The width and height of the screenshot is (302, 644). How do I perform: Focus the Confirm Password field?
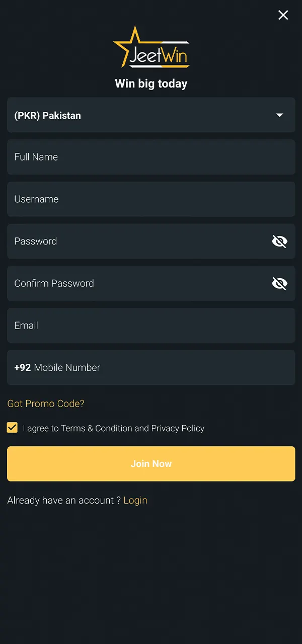[x=136, y=284]
